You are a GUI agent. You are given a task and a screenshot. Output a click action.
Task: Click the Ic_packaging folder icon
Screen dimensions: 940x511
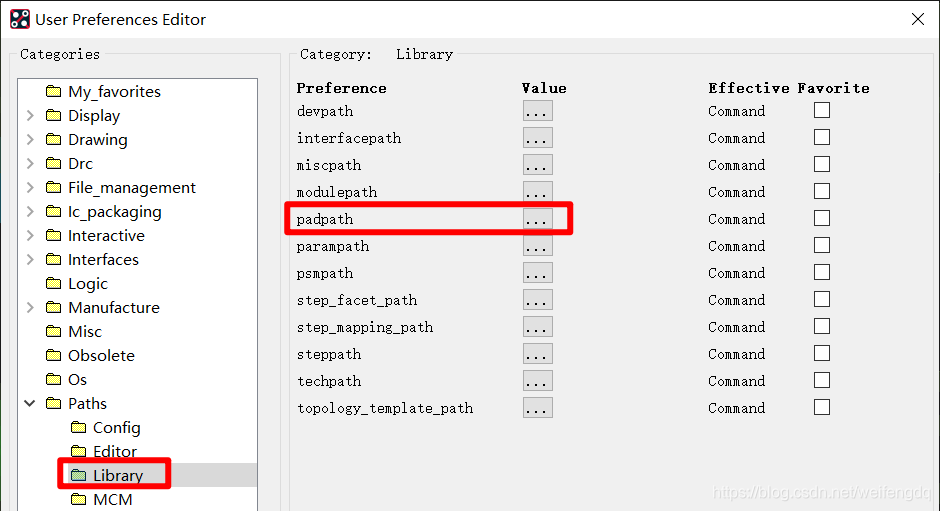point(53,211)
